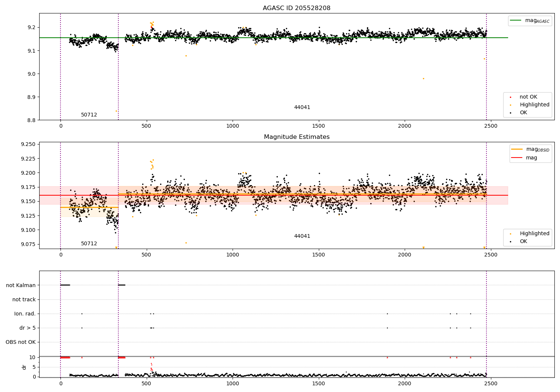Screen dimensions: 560x392
Task: Click the orange mag OBSID legend line sample
Action: pyautogui.click(x=517, y=149)
